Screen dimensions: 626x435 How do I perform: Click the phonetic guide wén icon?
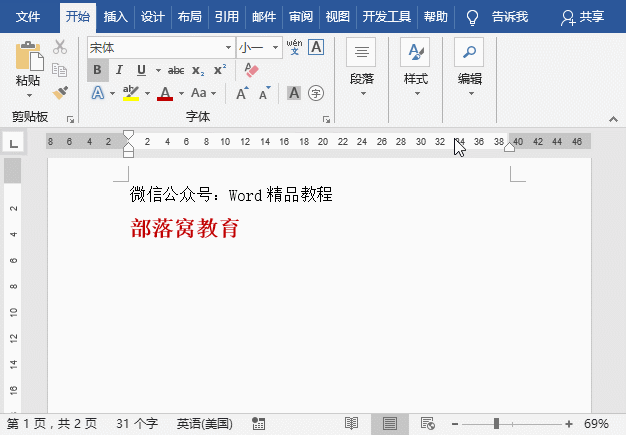point(295,47)
